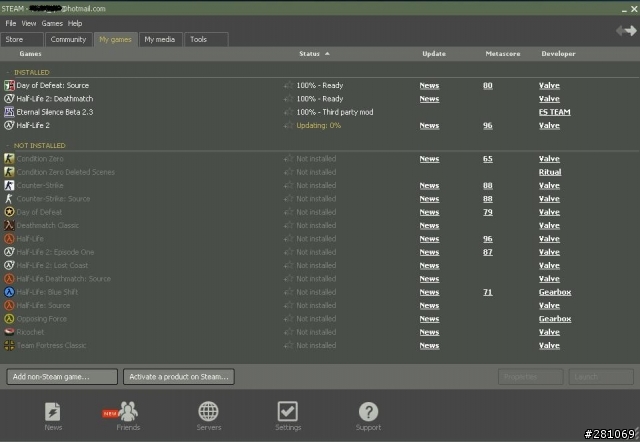
Task: Click the Half-Life Deathmatch: Source icon
Action: [9, 279]
